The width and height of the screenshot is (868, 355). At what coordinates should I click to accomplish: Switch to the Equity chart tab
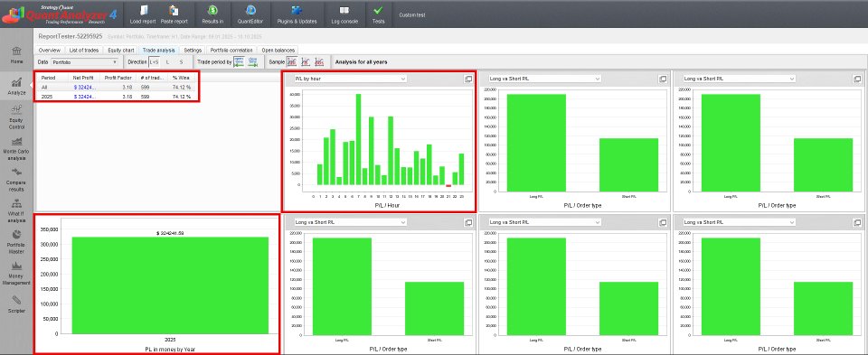click(120, 51)
